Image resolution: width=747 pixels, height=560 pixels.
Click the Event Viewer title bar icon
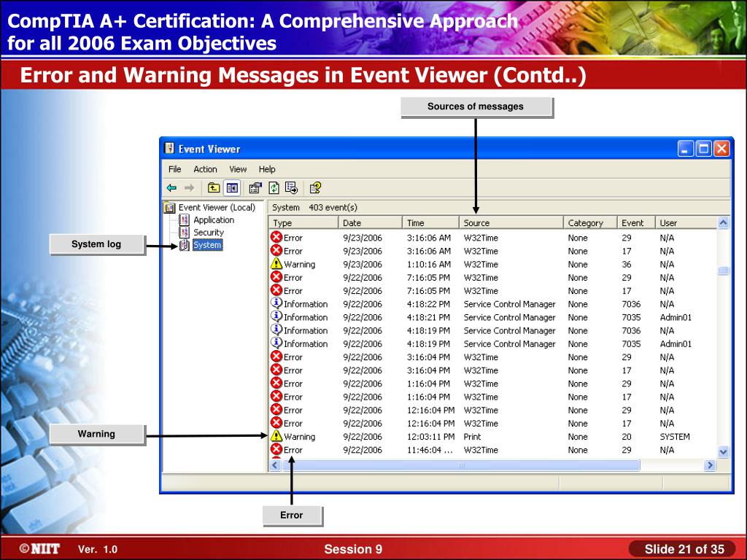[x=169, y=149]
